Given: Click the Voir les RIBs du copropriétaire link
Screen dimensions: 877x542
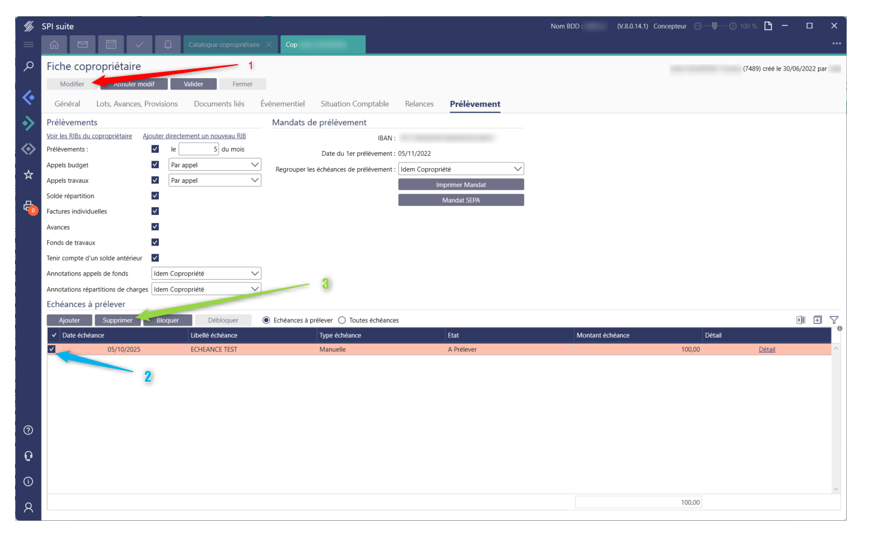Looking at the screenshot, I should click(x=89, y=136).
